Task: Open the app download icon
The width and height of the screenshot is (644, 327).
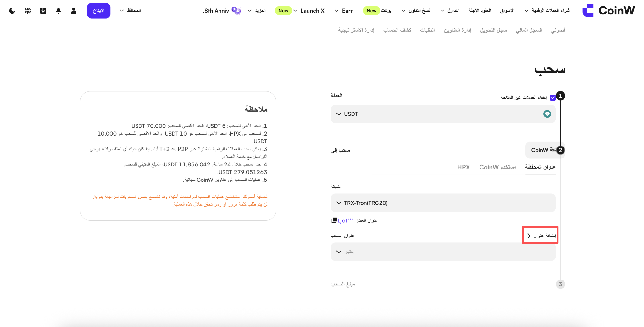Action: (x=43, y=11)
